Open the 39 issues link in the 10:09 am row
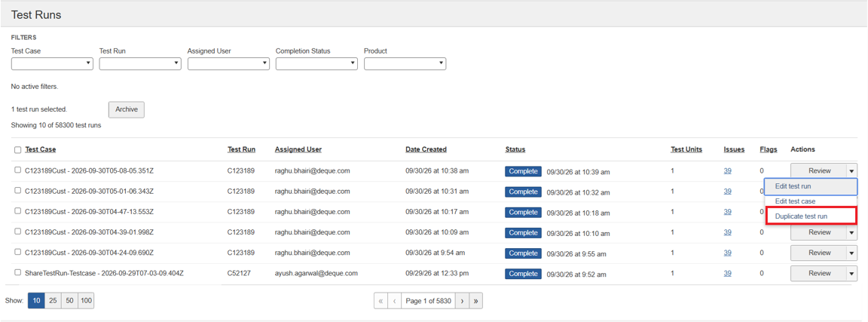The width and height of the screenshot is (868, 322). point(727,232)
